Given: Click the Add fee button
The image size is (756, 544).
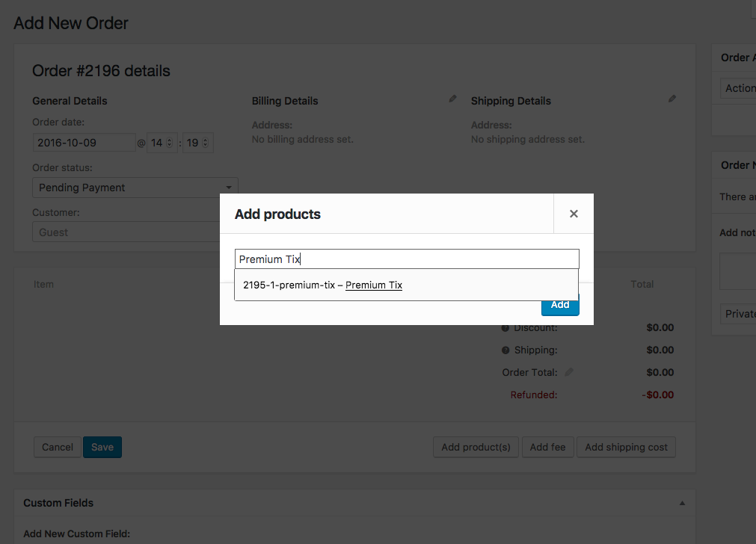Looking at the screenshot, I should [547, 448].
